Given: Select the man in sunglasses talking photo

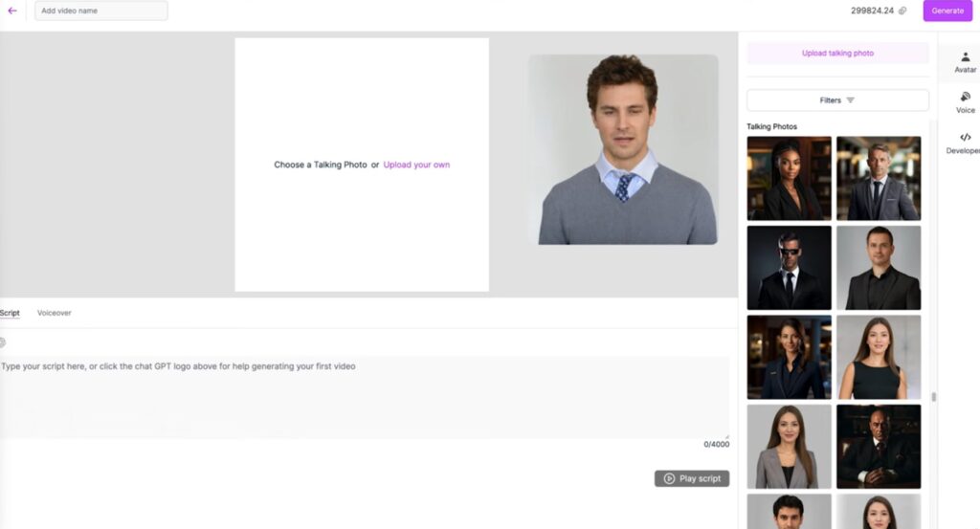Looking at the screenshot, I should coord(789,268).
